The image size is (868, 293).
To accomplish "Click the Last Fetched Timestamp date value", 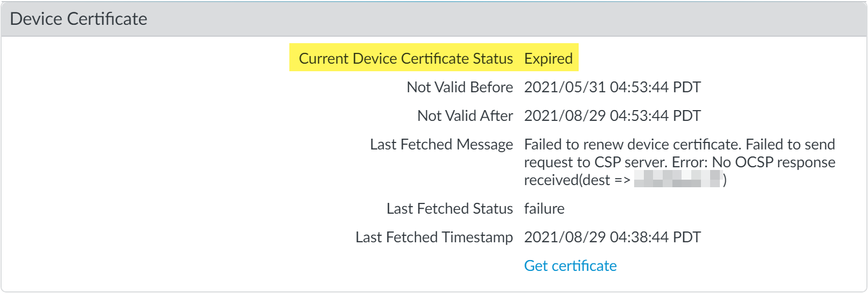I will click(x=612, y=237).
